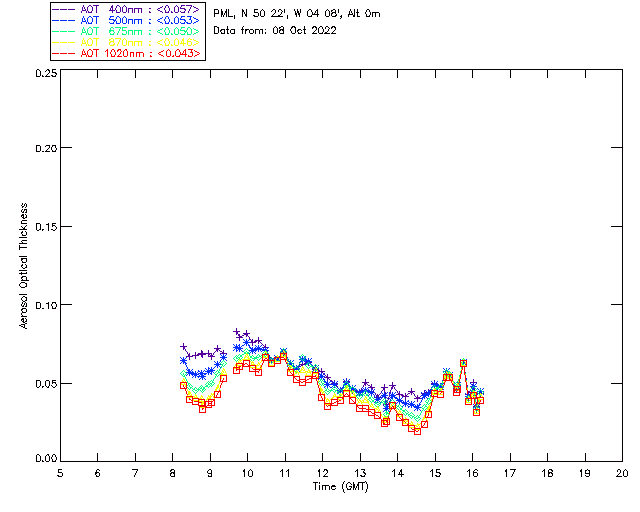640x512 pixels.
Task: Click the 'Time (GMT)' axis label
Action: (x=340, y=487)
